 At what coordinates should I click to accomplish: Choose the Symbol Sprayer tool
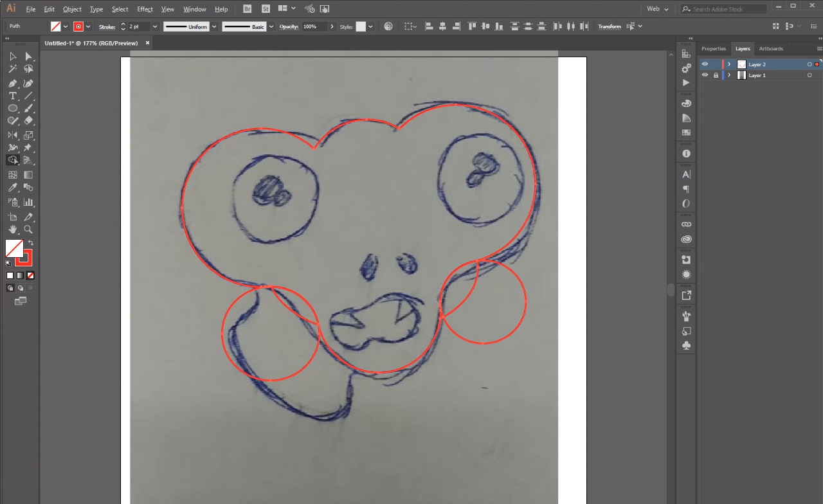pos(13,202)
